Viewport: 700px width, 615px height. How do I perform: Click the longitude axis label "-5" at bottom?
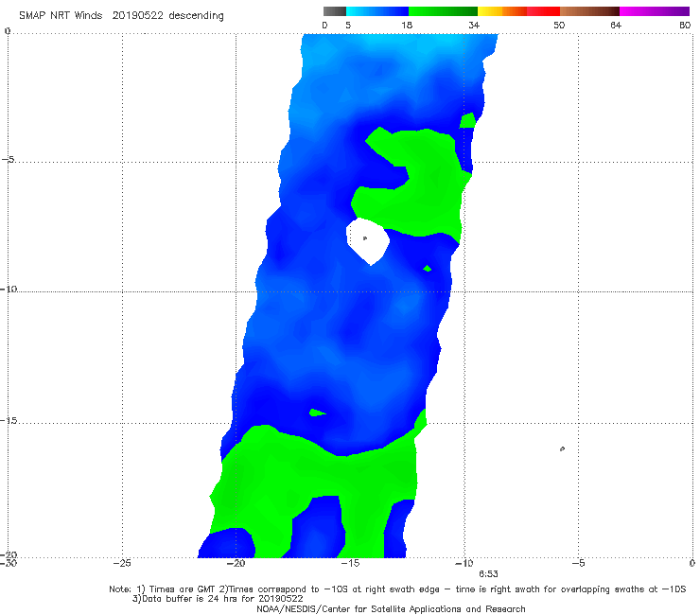tap(578, 564)
